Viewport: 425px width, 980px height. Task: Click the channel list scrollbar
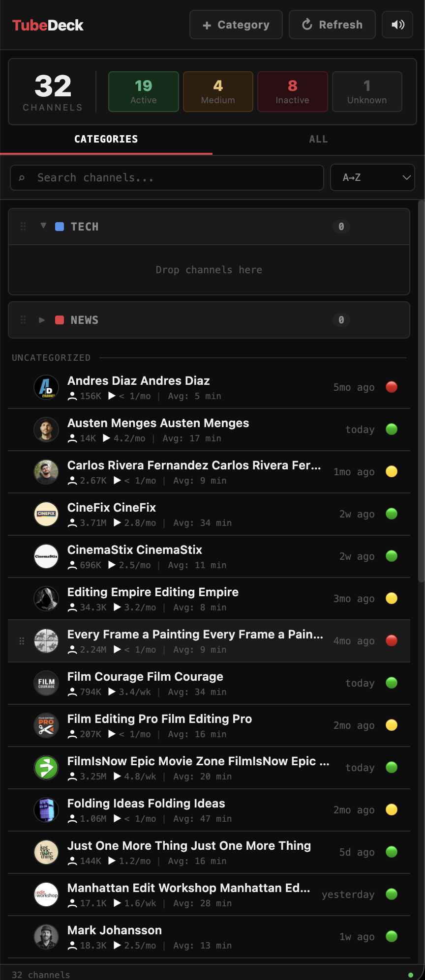(421, 392)
